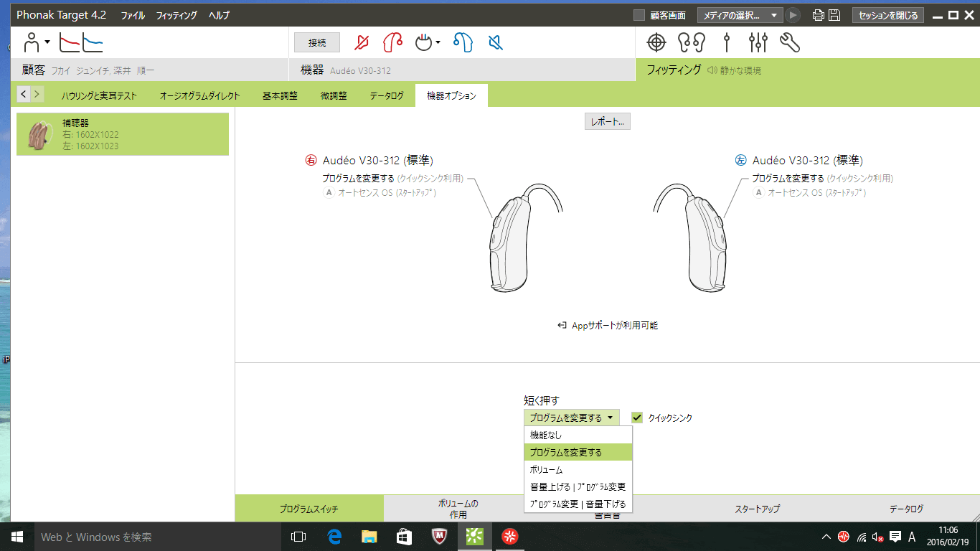Click the blue left-ear audiogram icon
980x551 pixels.
pos(93,43)
